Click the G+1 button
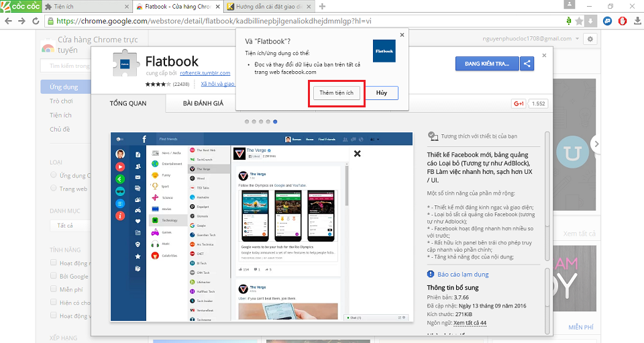The image size is (644, 343). [519, 103]
